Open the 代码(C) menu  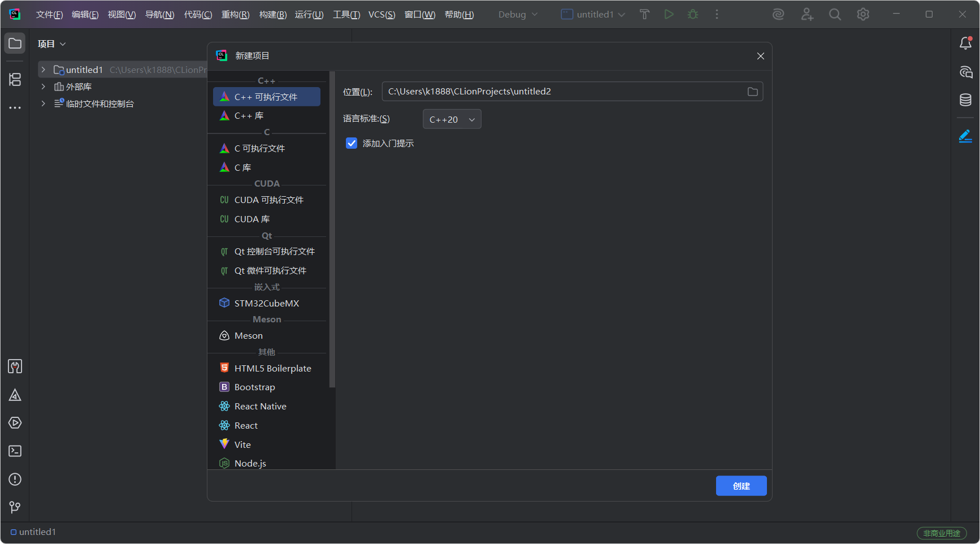(198, 15)
